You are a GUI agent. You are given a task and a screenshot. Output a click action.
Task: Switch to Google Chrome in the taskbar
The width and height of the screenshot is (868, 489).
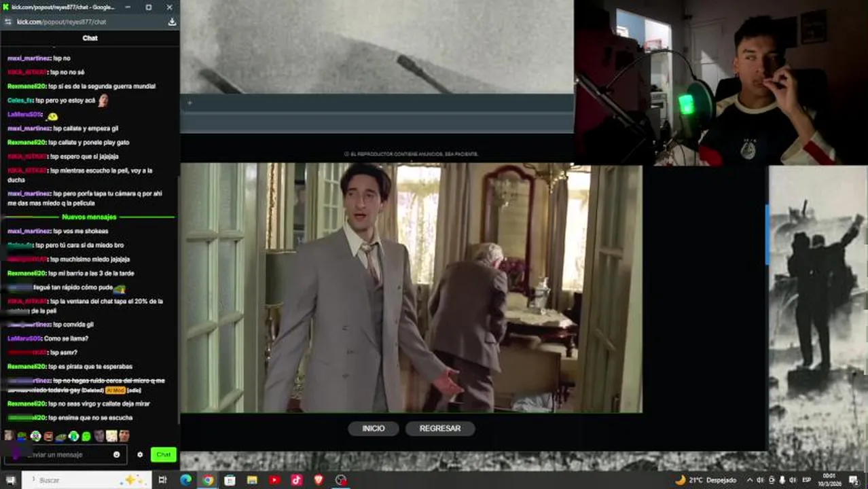(208, 480)
